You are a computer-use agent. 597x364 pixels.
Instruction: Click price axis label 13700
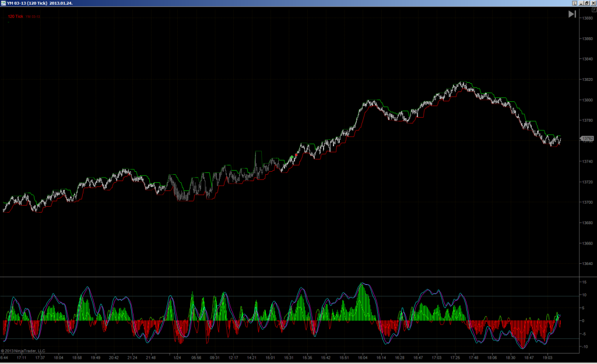tap(588, 202)
